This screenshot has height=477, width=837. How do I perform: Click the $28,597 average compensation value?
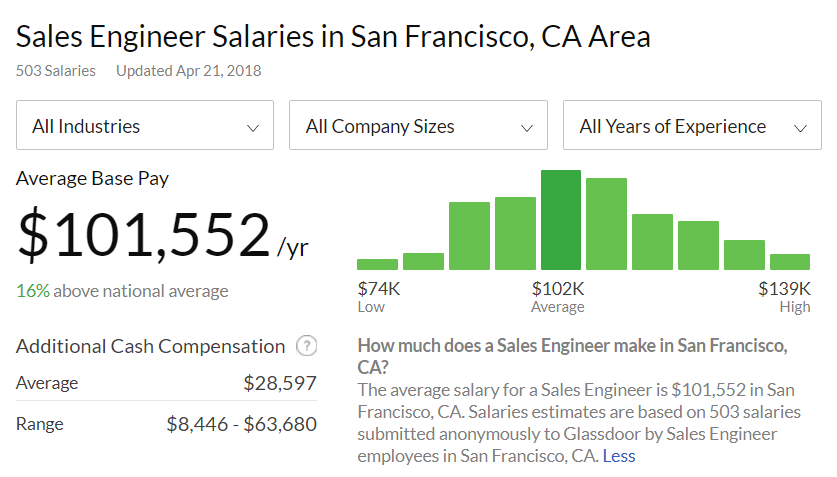280,383
